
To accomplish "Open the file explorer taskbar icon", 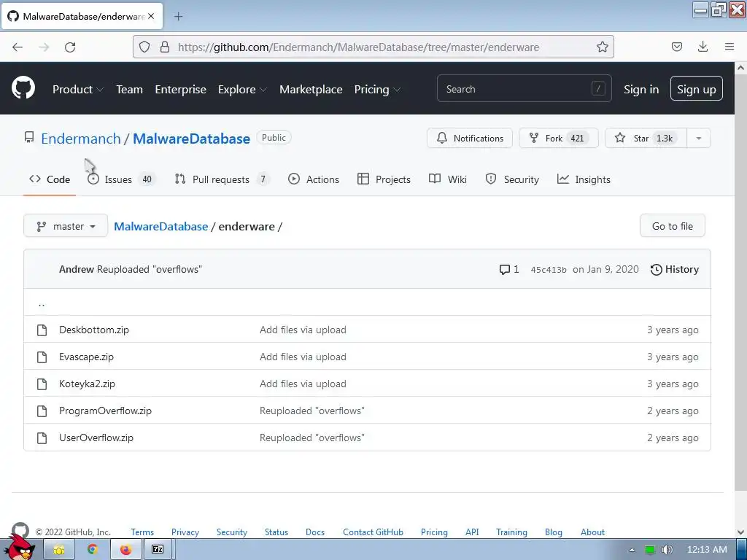I will (59, 550).
